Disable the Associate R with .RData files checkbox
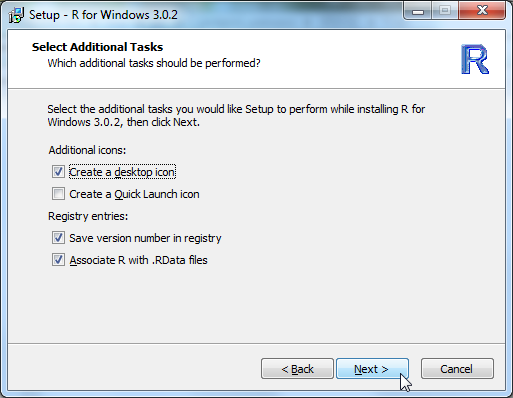This screenshot has height=398, width=513. (x=58, y=260)
